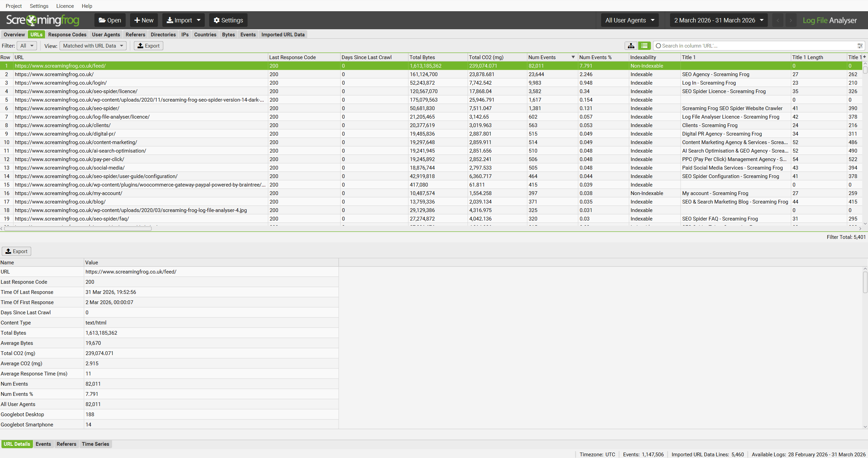
Task: Open search filter options in the search box
Action: [x=860, y=46]
